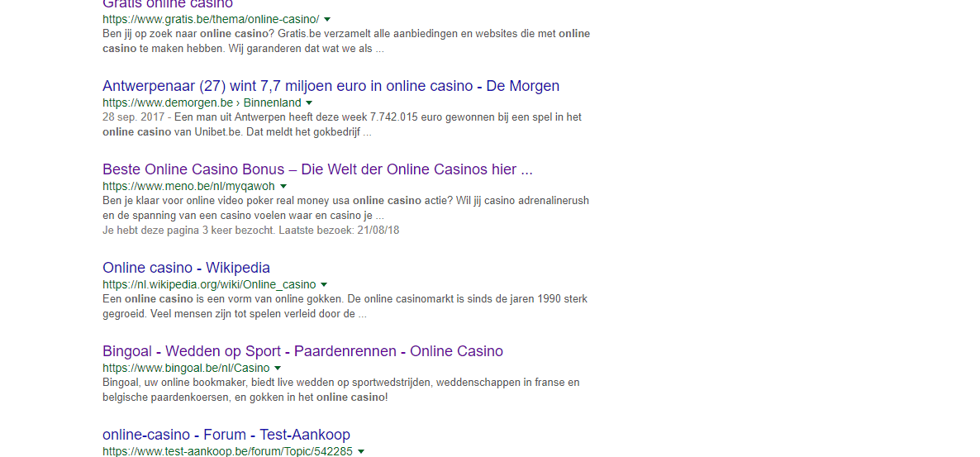Image resolution: width=980 pixels, height=457 pixels.
Task: Click the URL text https://www.demorgen.be › Binnenland
Action: [202, 102]
